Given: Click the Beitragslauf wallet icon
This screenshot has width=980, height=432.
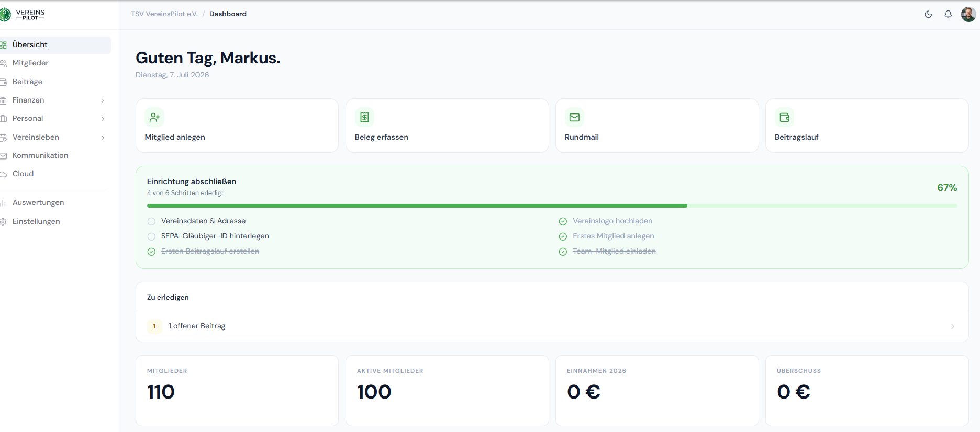Looking at the screenshot, I should coord(784,117).
